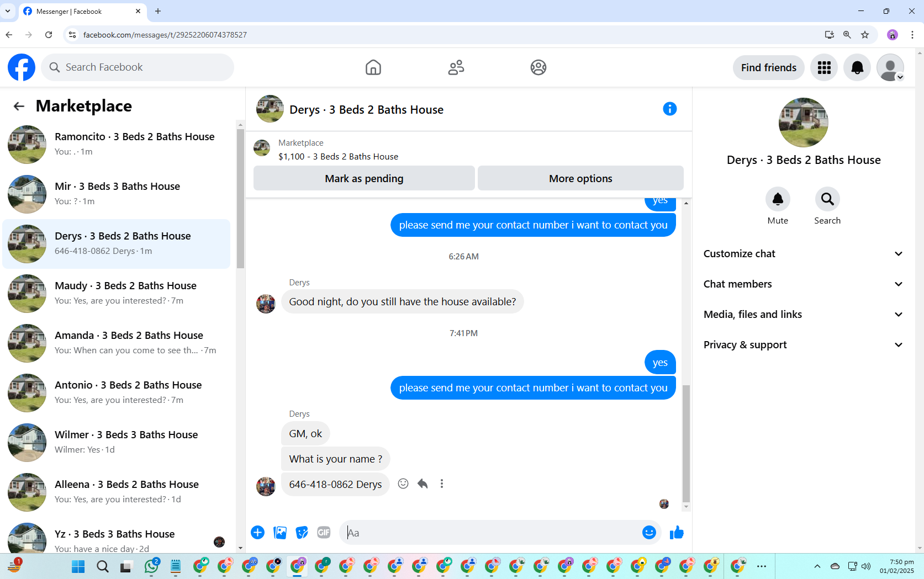Viewport: 924px width, 579px height.
Task: Click the Mark as pending button
Action: click(x=364, y=178)
